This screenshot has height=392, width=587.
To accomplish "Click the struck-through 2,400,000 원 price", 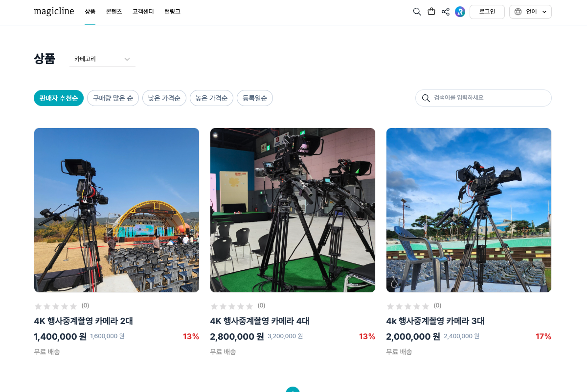I will (461, 336).
